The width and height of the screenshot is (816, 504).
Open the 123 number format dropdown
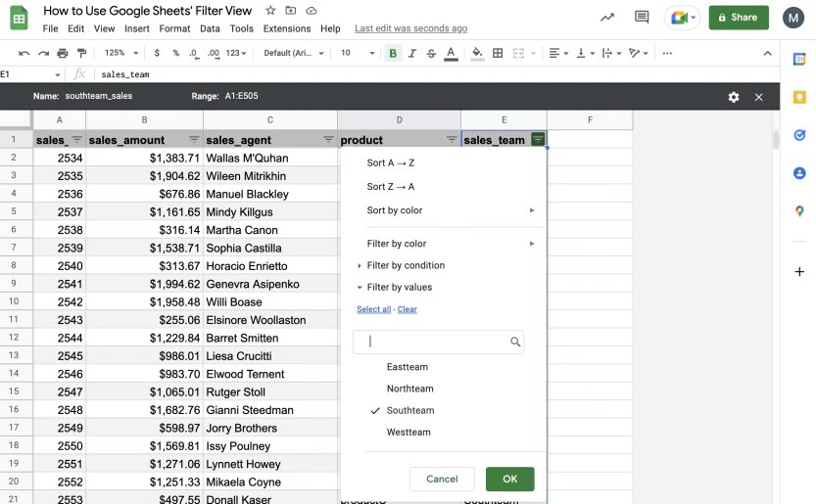click(236, 53)
